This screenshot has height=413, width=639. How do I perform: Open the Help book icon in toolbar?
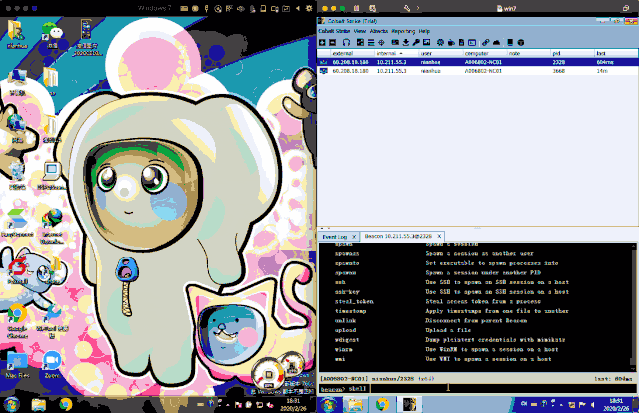click(510, 42)
